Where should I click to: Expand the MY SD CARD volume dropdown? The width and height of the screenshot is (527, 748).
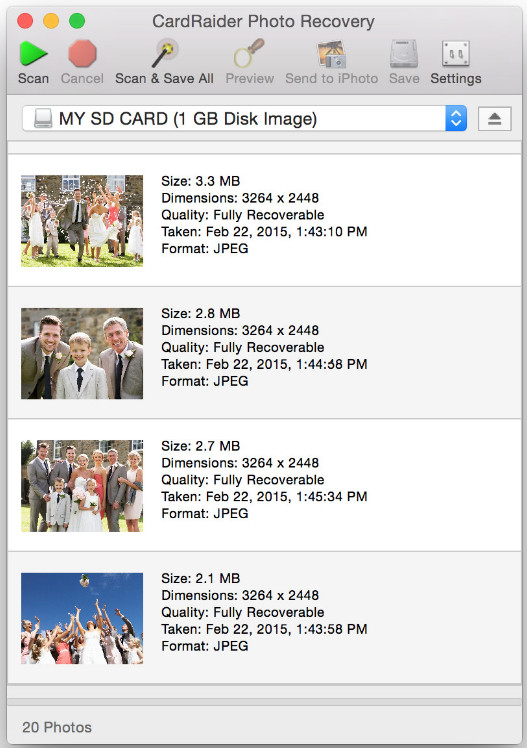244,118
